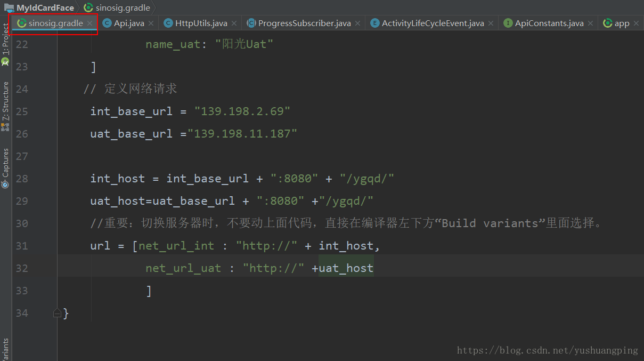Click the net_url_int key on line 31
Screen dimensions: 644x361
(176, 246)
